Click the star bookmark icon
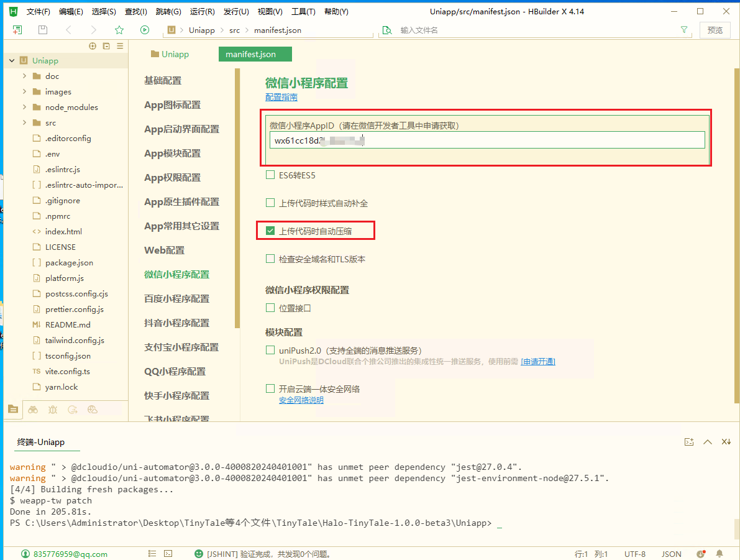This screenshot has height=560, width=740. pyautogui.click(x=119, y=30)
